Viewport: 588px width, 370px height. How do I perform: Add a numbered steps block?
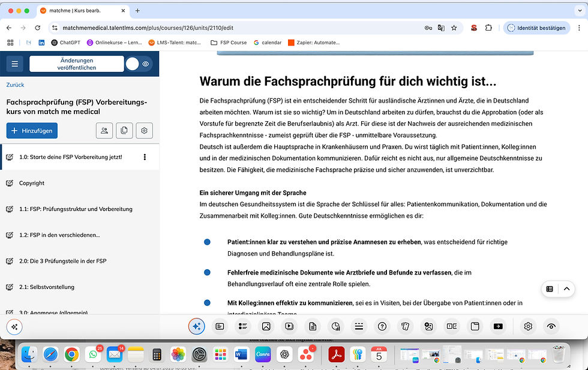pyautogui.click(x=452, y=326)
